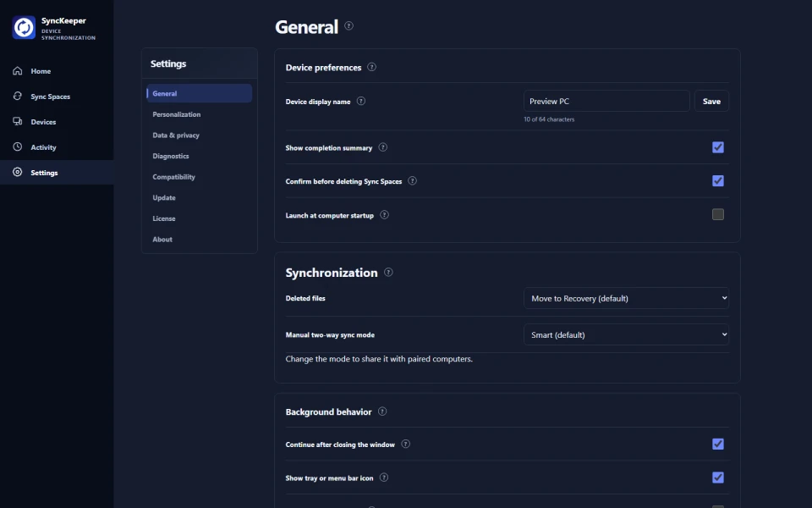Switch to License settings
This screenshot has width=812, height=508.
pyautogui.click(x=200, y=218)
